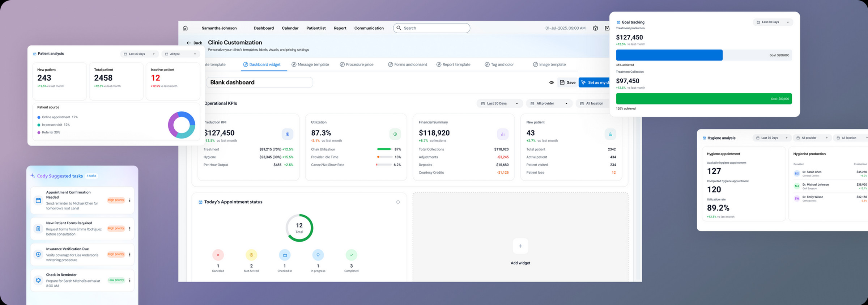Click New Patient Forms Required task options
The image size is (868, 305).
pos(129,229)
